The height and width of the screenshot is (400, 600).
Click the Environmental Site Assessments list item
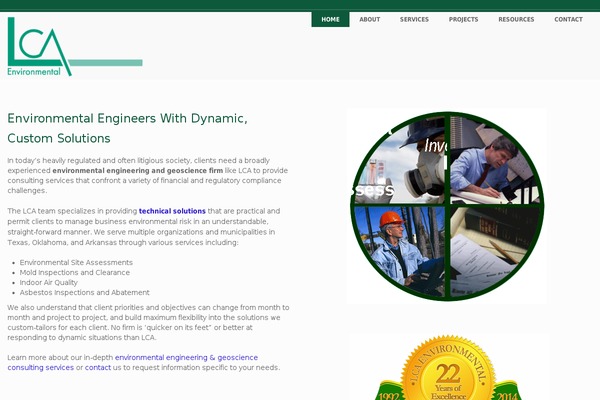(x=76, y=263)
